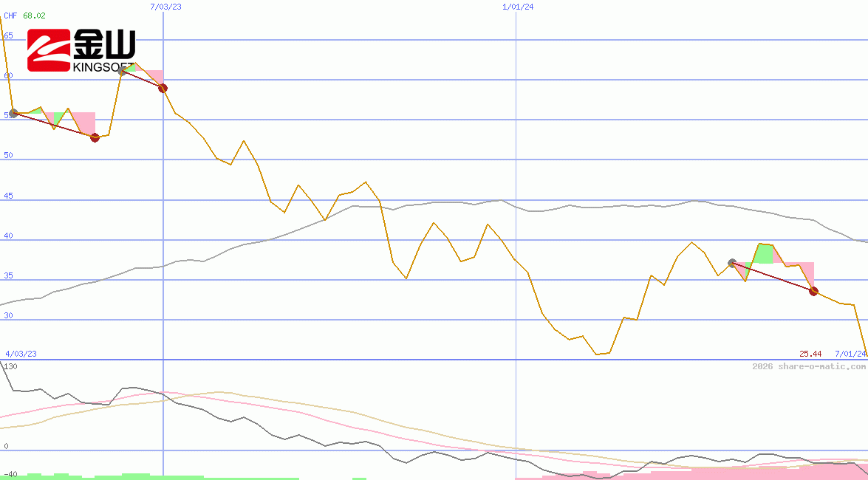
Task: Click red end marker of first downtrend line
Action: pos(95,137)
